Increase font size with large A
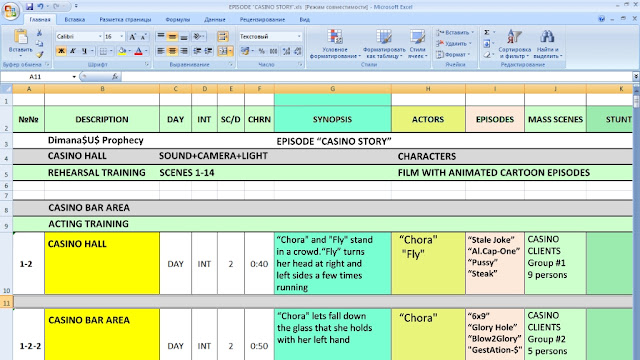This screenshot has width=640, height=360. pos(132,37)
